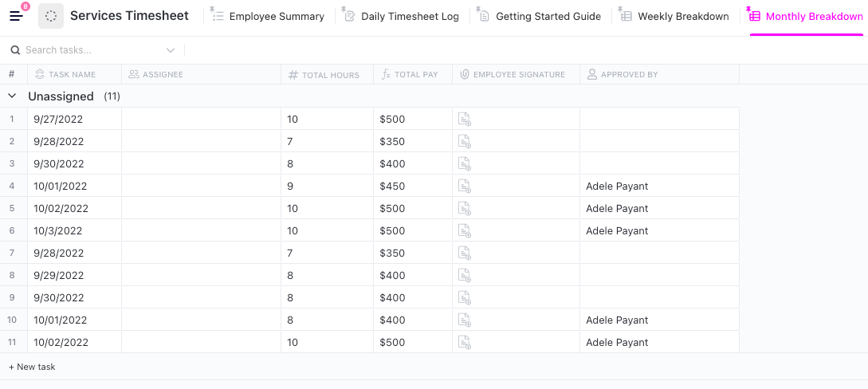Viewport: 868px width, 389px height.
Task: Click signature file icon in row 1
Action: tap(464, 120)
